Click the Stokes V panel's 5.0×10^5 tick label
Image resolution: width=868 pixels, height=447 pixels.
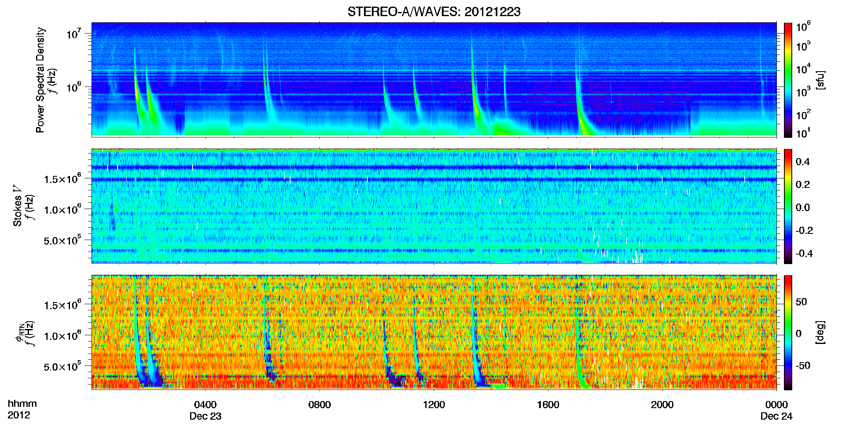(63, 240)
